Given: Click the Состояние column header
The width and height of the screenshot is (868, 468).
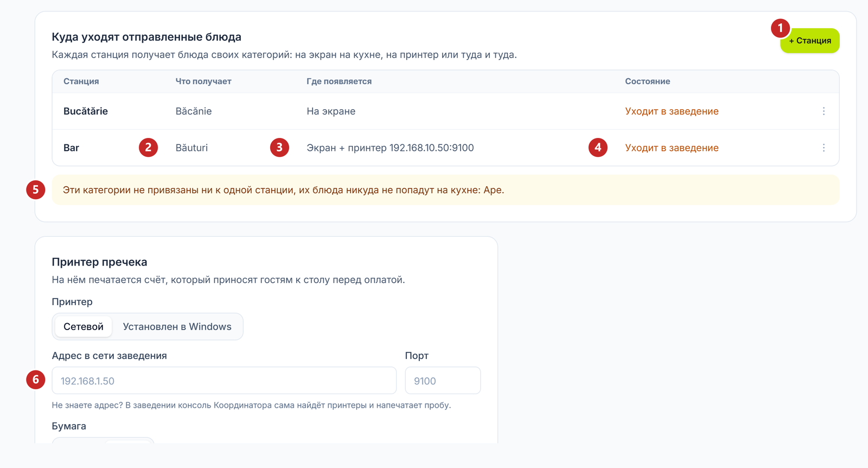Looking at the screenshot, I should tap(647, 81).
